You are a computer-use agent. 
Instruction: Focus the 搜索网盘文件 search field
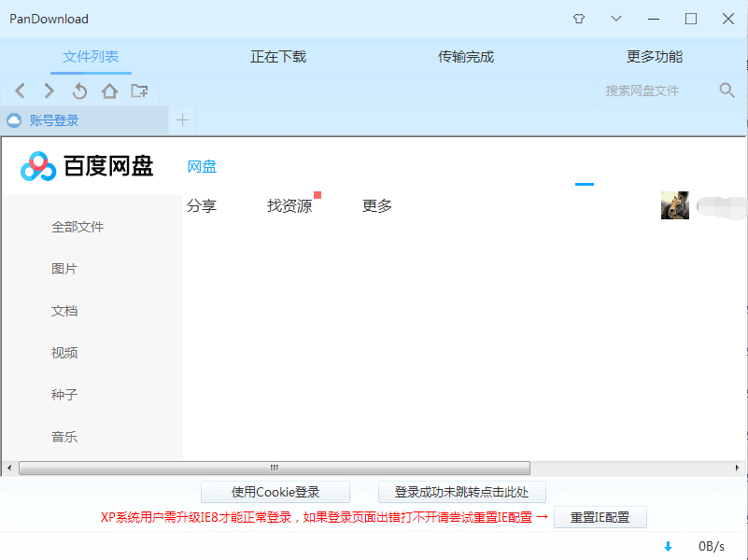click(654, 91)
